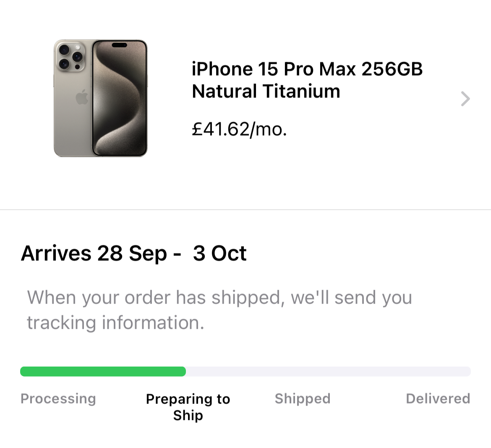
Task: Click the 28 Sep arrival start date
Action: (x=132, y=254)
